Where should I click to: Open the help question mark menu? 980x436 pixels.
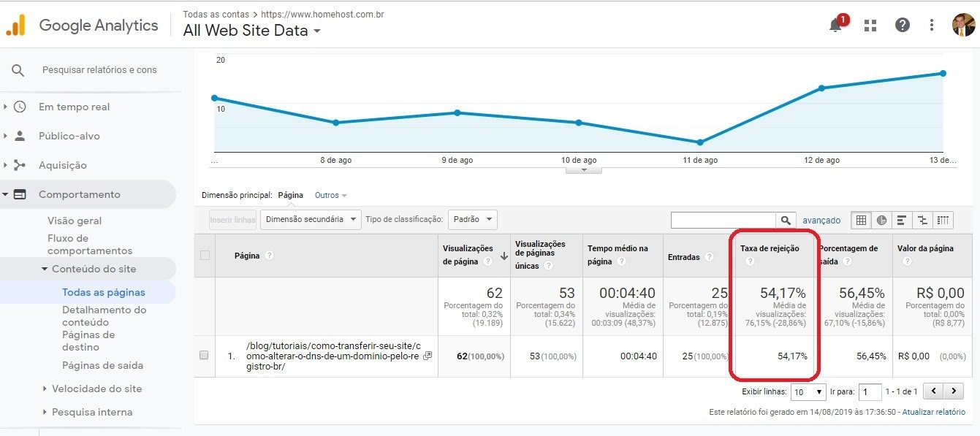903,25
